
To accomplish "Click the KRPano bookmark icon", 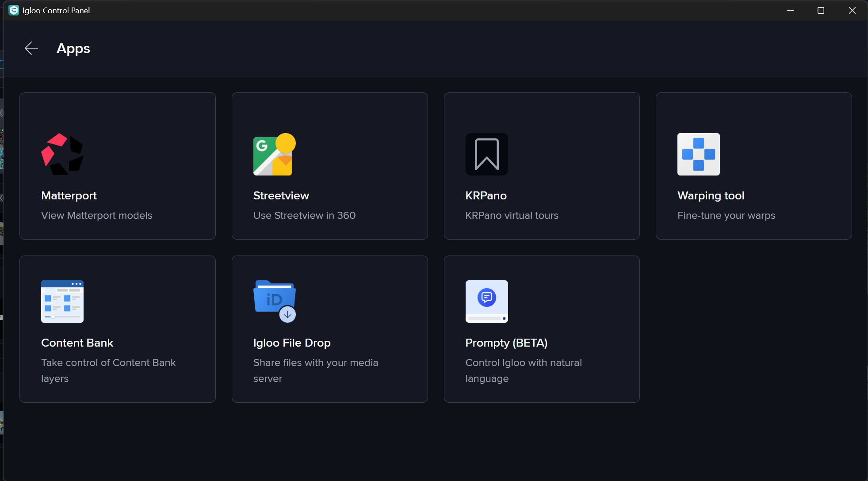I will [x=486, y=154].
